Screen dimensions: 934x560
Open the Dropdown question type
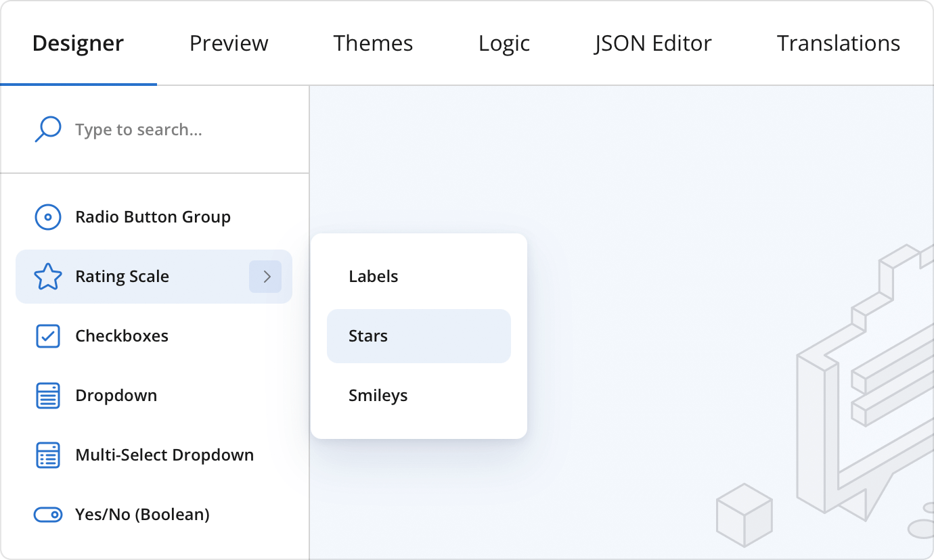[116, 395]
